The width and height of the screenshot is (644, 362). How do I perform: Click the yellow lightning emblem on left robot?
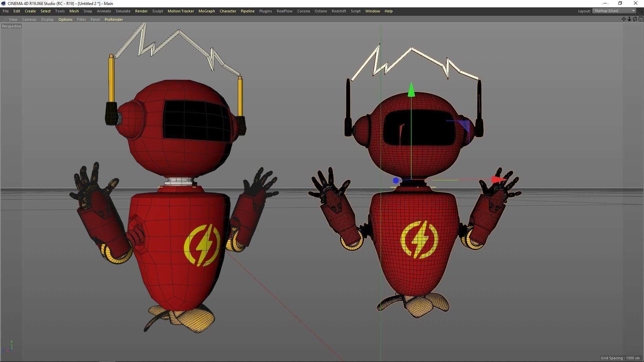[202, 246]
